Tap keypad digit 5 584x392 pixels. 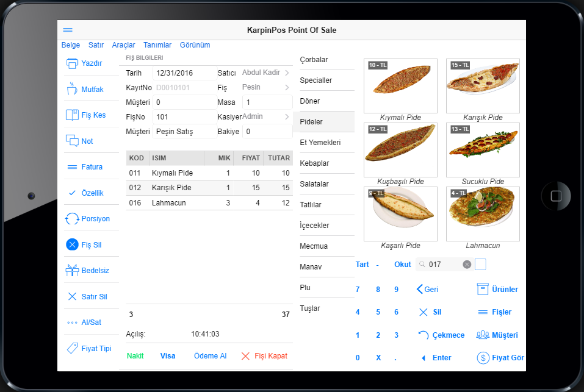click(378, 312)
